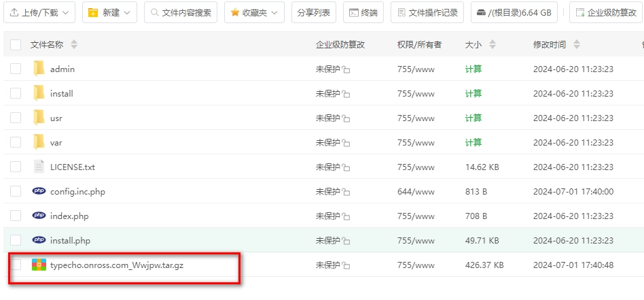Open the 新建 dropdown menu
Viewport: 644px width, 300px height.
(x=109, y=12)
